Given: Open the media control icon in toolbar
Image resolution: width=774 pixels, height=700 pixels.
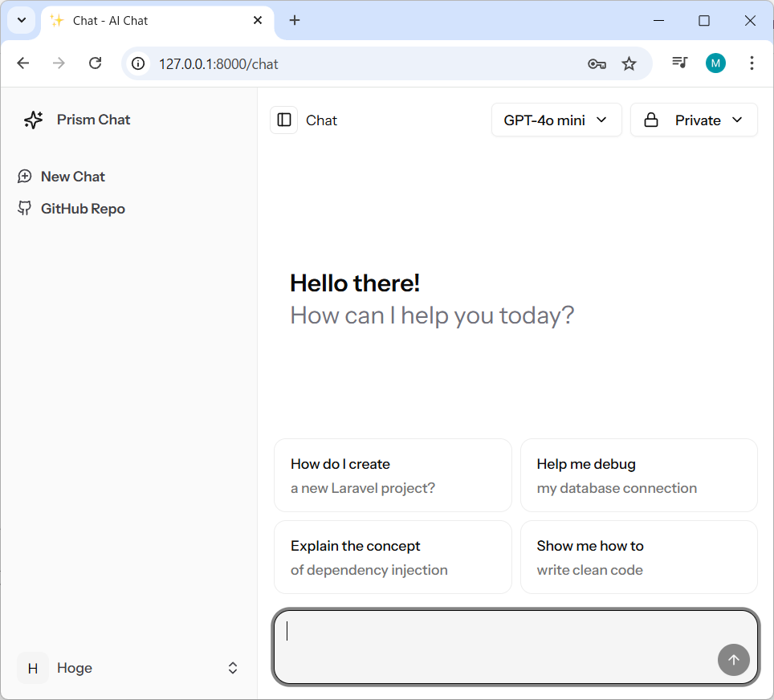Looking at the screenshot, I should pyautogui.click(x=679, y=63).
